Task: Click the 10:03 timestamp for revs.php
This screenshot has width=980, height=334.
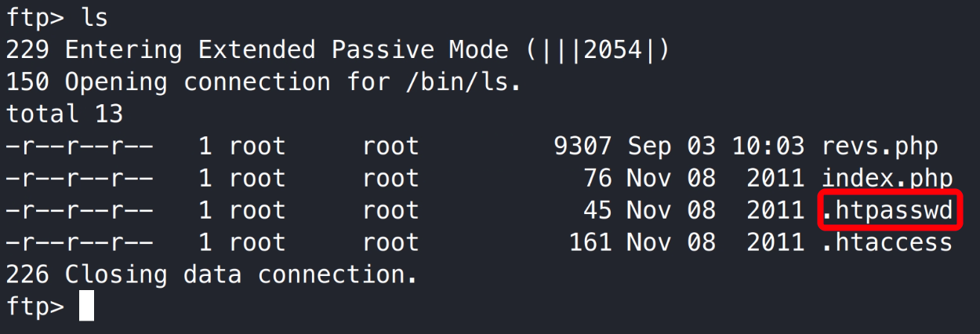Action: pos(768,147)
